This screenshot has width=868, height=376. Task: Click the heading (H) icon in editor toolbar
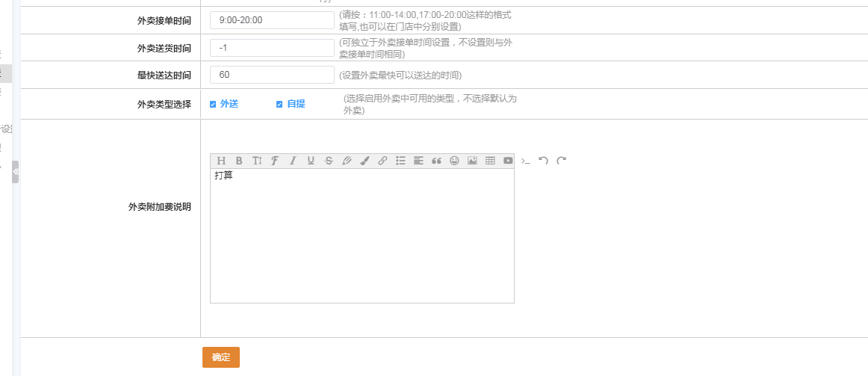[x=221, y=161]
